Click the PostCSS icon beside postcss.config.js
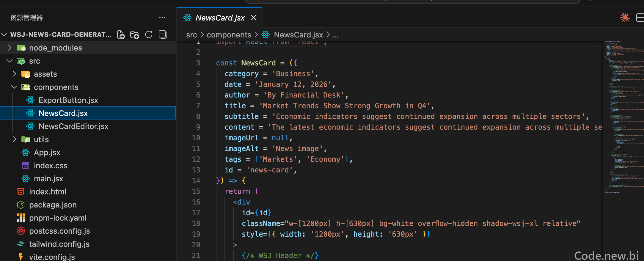This screenshot has height=261, width=644. tap(21, 231)
